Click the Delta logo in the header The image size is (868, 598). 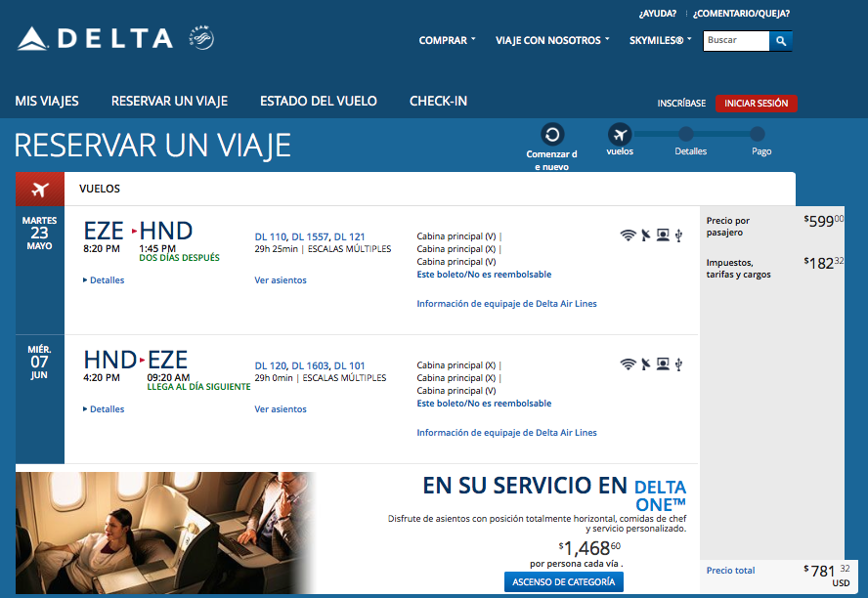95,39
